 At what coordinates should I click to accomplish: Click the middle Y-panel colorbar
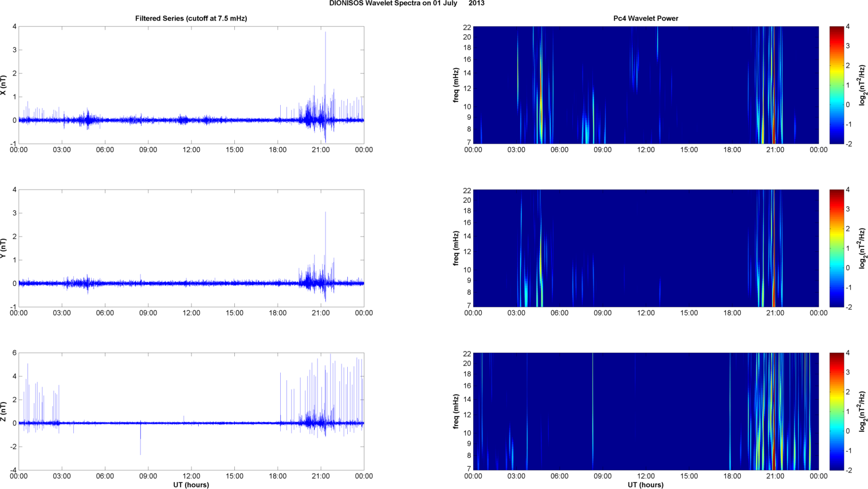(x=836, y=248)
